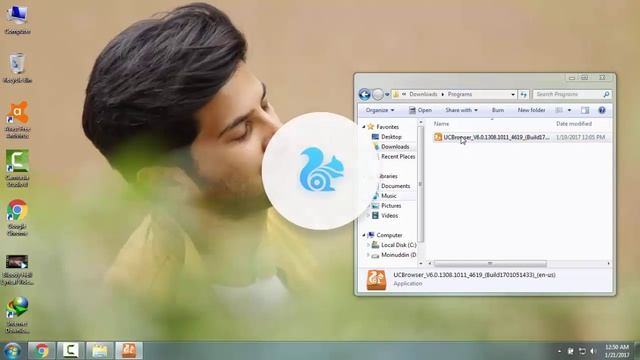Open the volume control in the system tray
Screen dimensions: 640x360
(594, 351)
